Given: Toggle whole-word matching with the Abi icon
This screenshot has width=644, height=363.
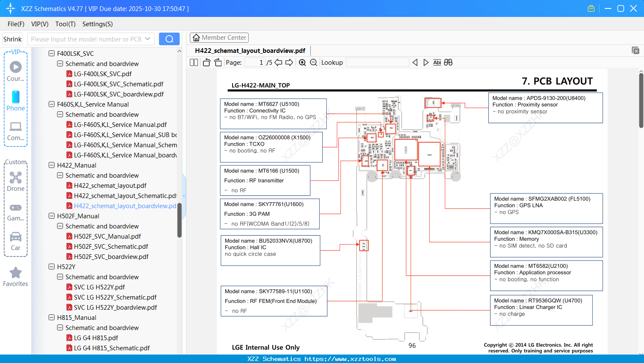Looking at the screenshot, I should (437, 62).
